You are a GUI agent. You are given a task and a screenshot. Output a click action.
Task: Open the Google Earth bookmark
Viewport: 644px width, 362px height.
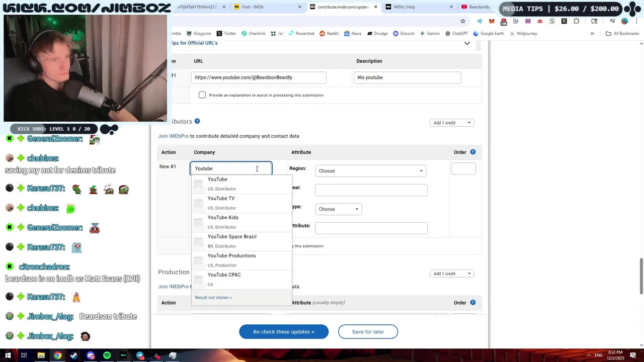[488, 34]
